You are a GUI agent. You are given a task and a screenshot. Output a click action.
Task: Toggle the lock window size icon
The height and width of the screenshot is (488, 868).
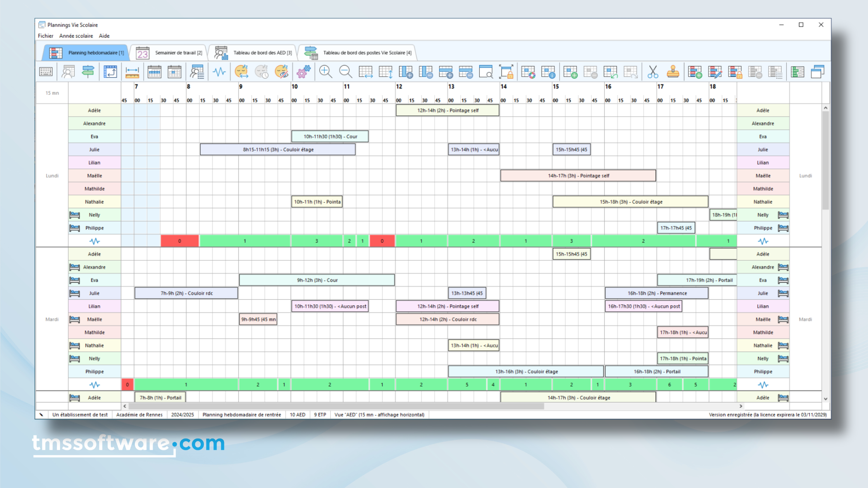(506, 72)
